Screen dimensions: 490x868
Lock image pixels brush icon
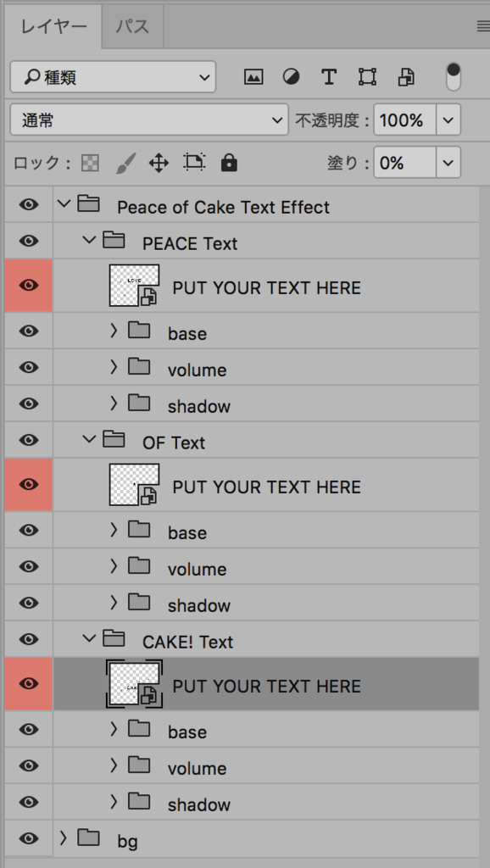(125, 163)
